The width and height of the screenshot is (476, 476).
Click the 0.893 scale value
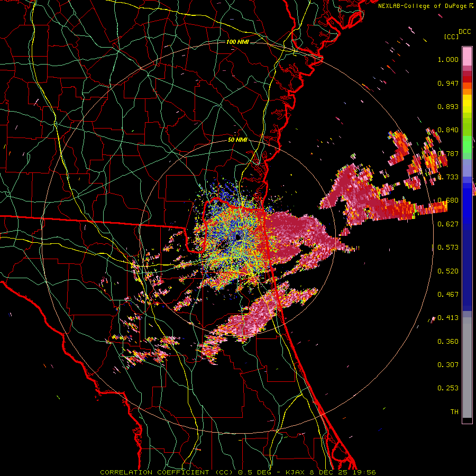(x=448, y=106)
